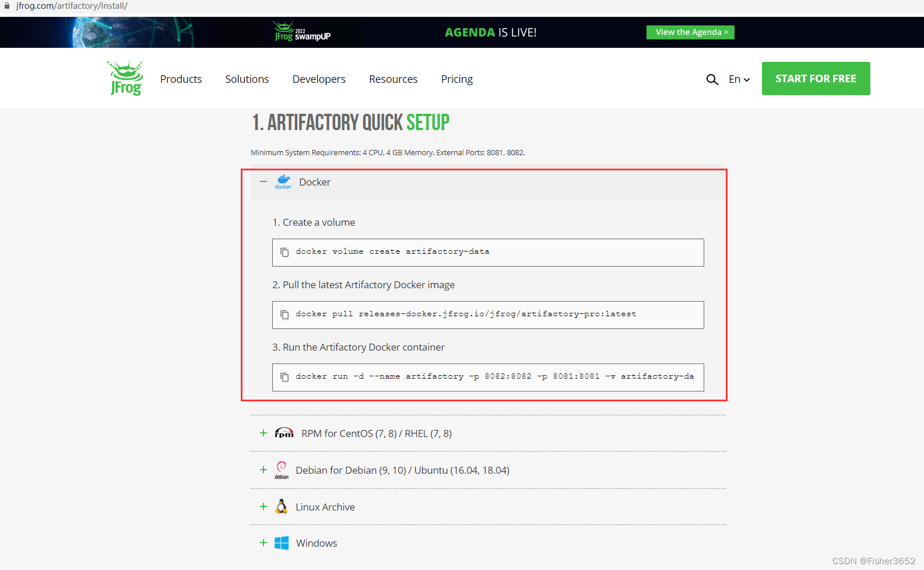Click the JFrog swampUP 2022 banner logo

(303, 32)
